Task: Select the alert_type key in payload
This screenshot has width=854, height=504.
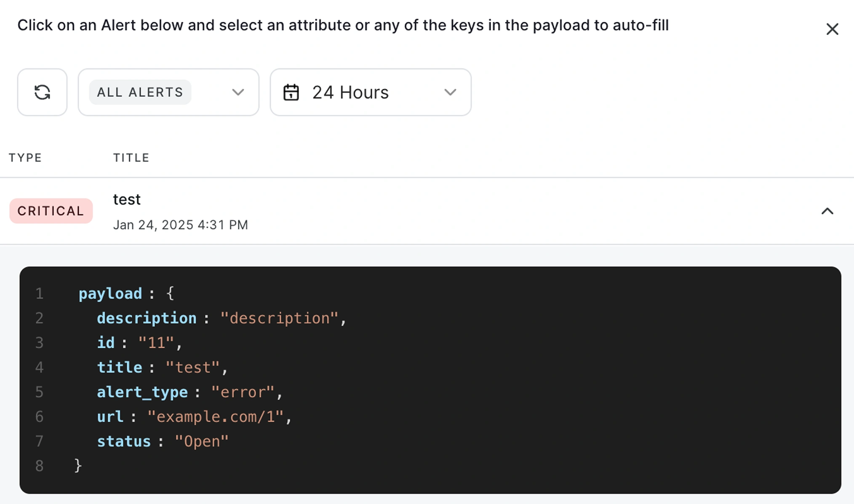Action: click(x=142, y=392)
